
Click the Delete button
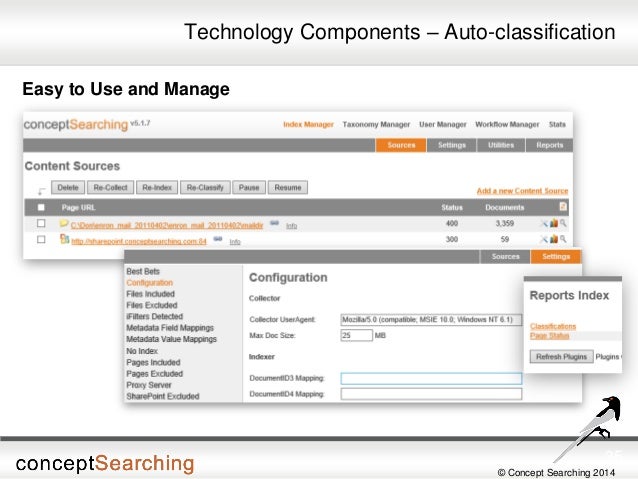[x=68, y=188]
